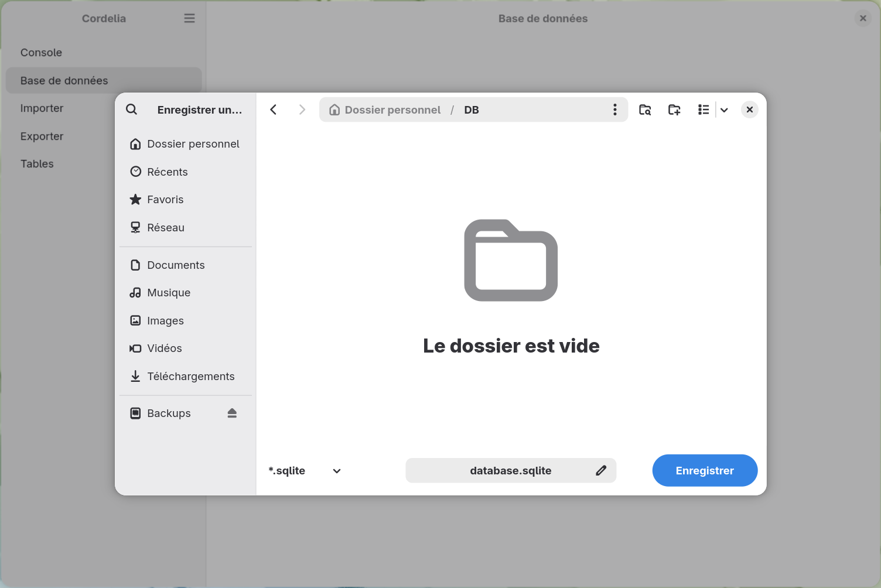Open view options chevron dropdown

(x=724, y=110)
